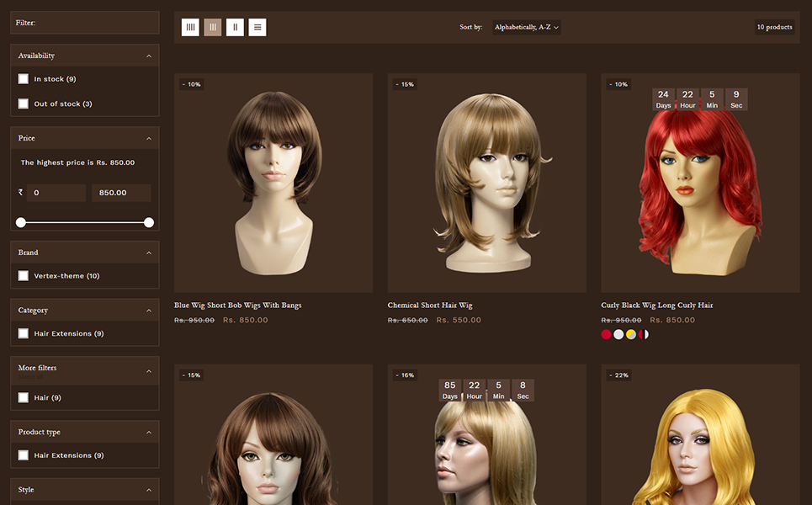The width and height of the screenshot is (812, 505).
Task: Open the Sort by dropdown
Action: click(527, 28)
